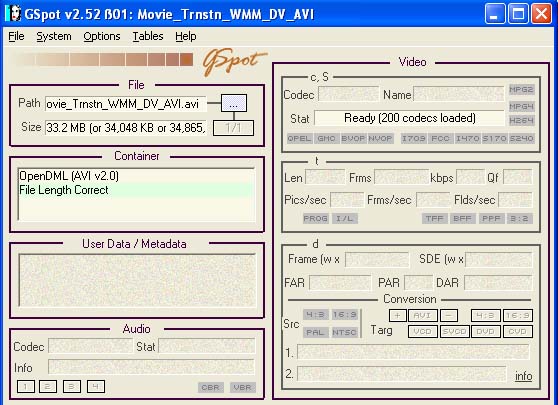Click the VBR audio indicator

tap(243, 387)
